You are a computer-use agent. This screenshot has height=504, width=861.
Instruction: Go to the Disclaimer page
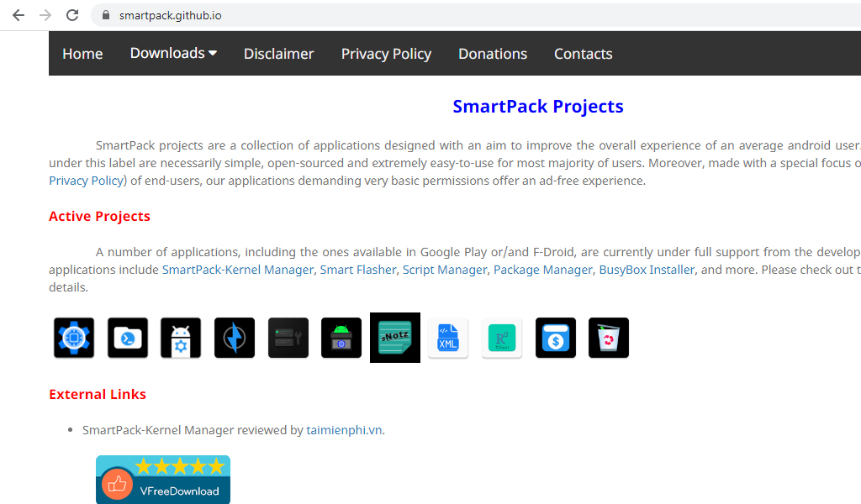click(x=278, y=53)
